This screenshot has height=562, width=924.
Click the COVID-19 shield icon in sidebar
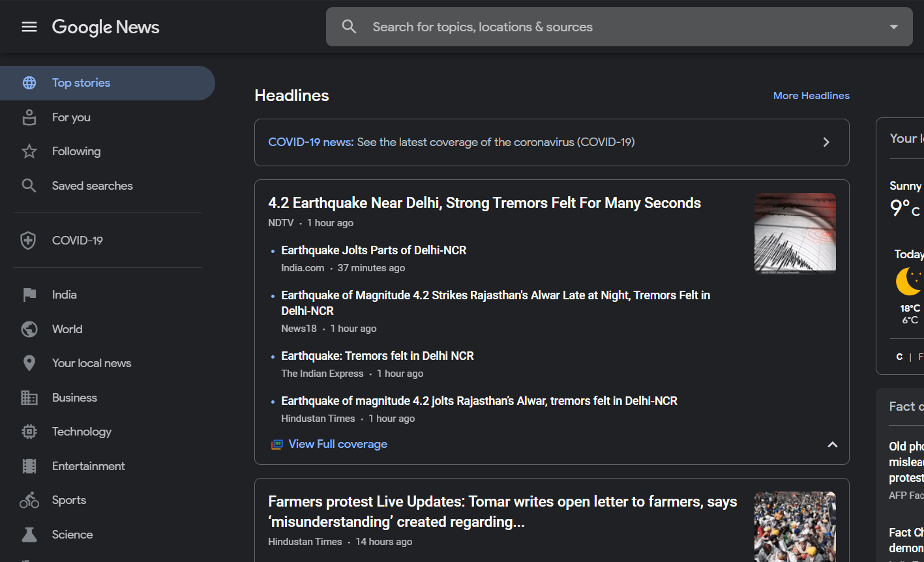[x=29, y=241]
